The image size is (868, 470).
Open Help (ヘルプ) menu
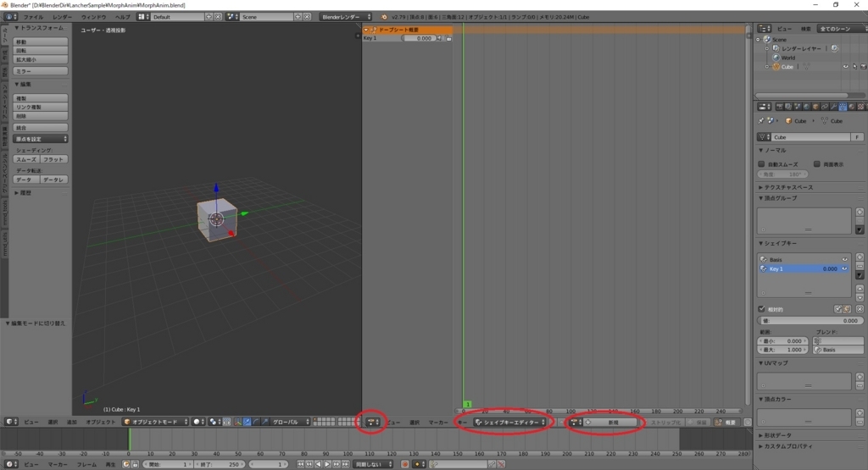click(x=122, y=17)
